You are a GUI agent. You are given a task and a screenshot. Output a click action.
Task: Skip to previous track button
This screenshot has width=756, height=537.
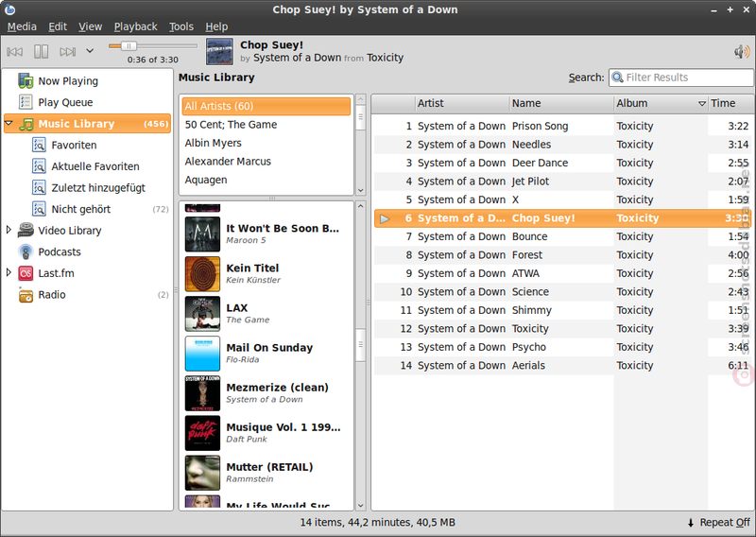[x=14, y=51]
